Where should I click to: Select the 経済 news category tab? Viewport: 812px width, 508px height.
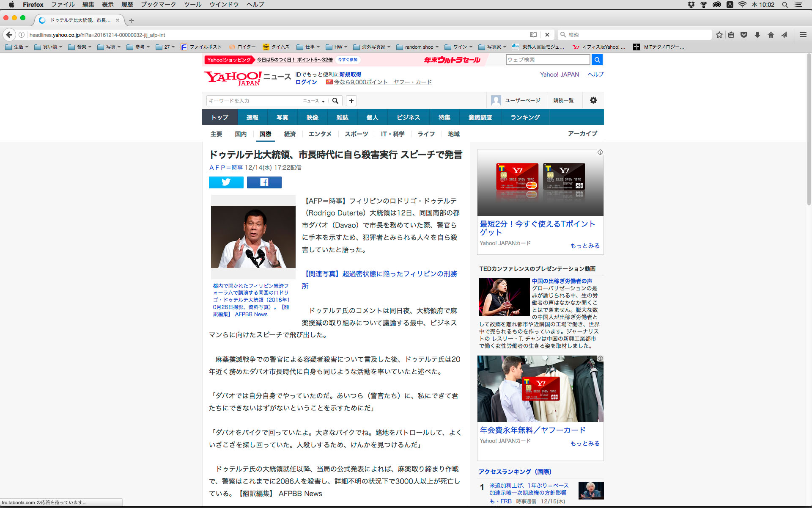(x=290, y=134)
